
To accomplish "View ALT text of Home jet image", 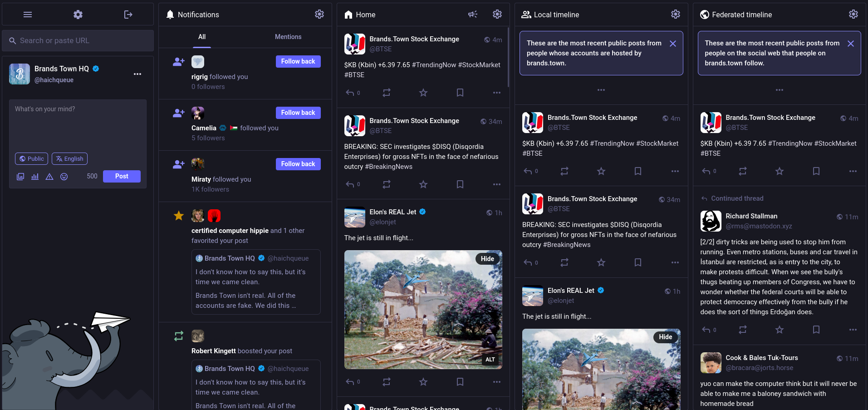I will [x=490, y=360].
